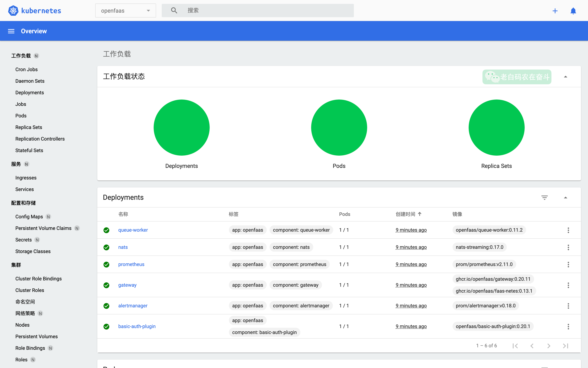Click the 工作负载 sidebar heading
This screenshot has width=588, height=368.
click(x=21, y=56)
